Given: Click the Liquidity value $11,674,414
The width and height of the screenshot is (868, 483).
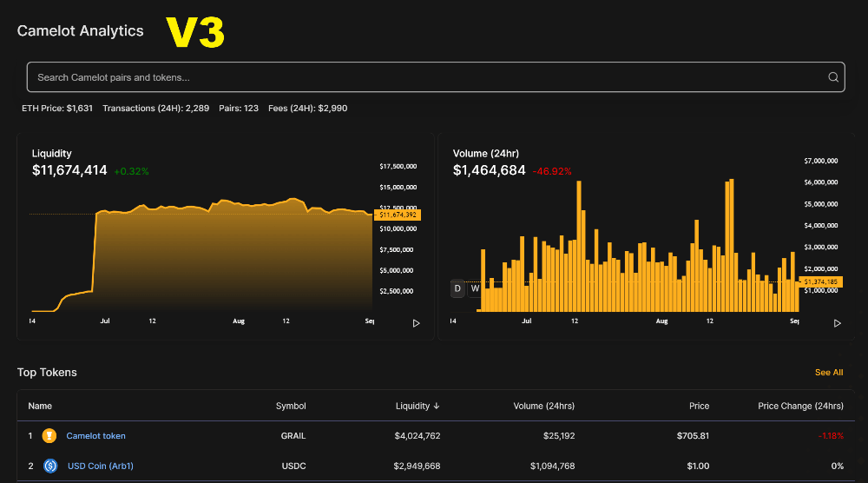Looking at the screenshot, I should coord(69,170).
